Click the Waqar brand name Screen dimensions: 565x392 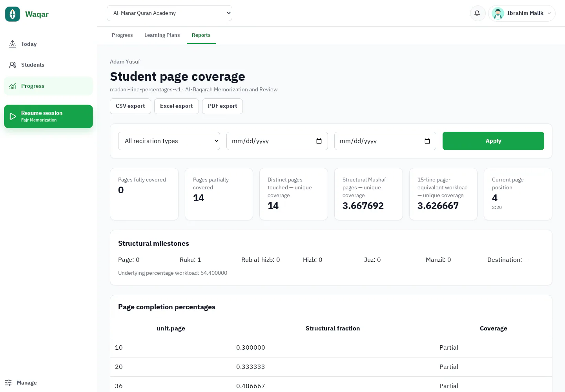[37, 14]
